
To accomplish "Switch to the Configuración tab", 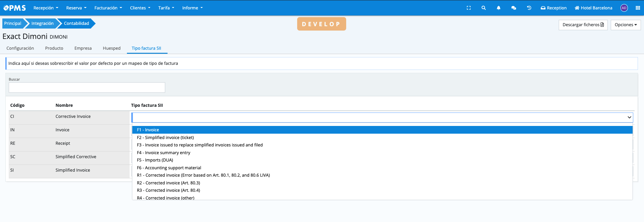I will coord(20,48).
